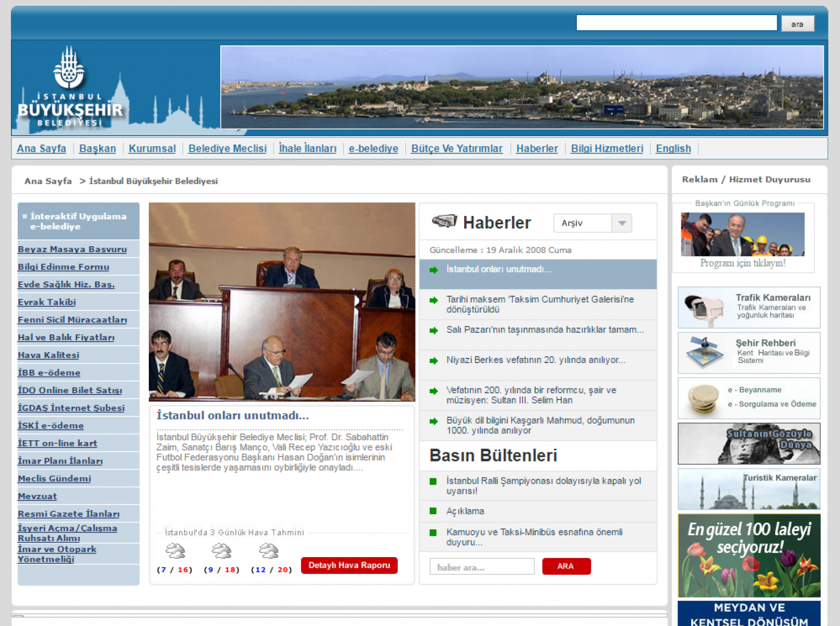Open the En güzel 100 laleyi banner
840x626 pixels.
[749, 555]
